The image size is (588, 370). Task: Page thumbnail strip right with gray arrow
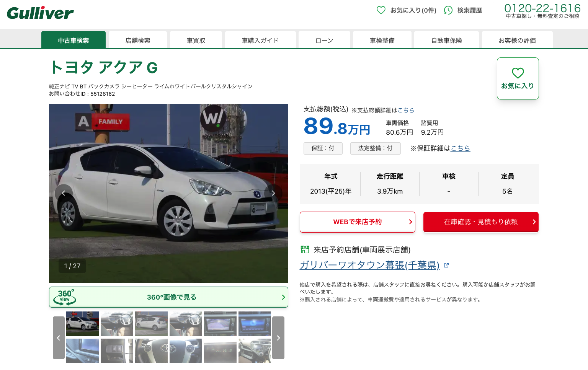click(278, 338)
